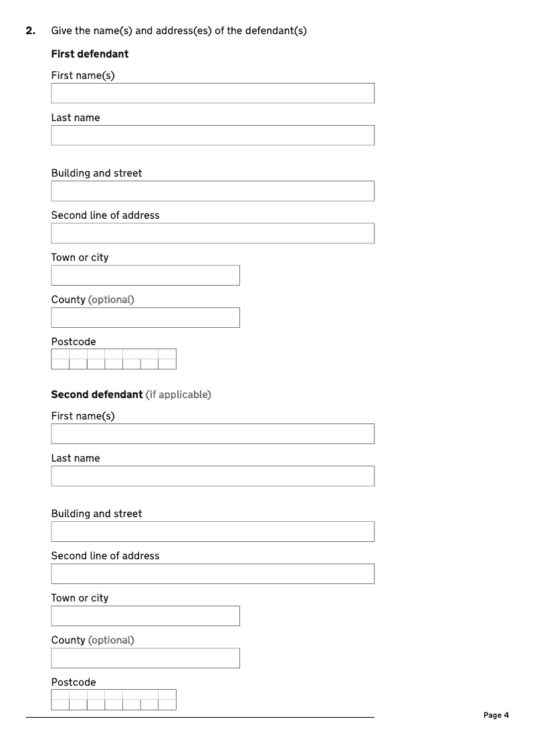This screenshot has width=535, height=756.
Task: Click first defendant's Second line of address field
Action: (x=213, y=233)
